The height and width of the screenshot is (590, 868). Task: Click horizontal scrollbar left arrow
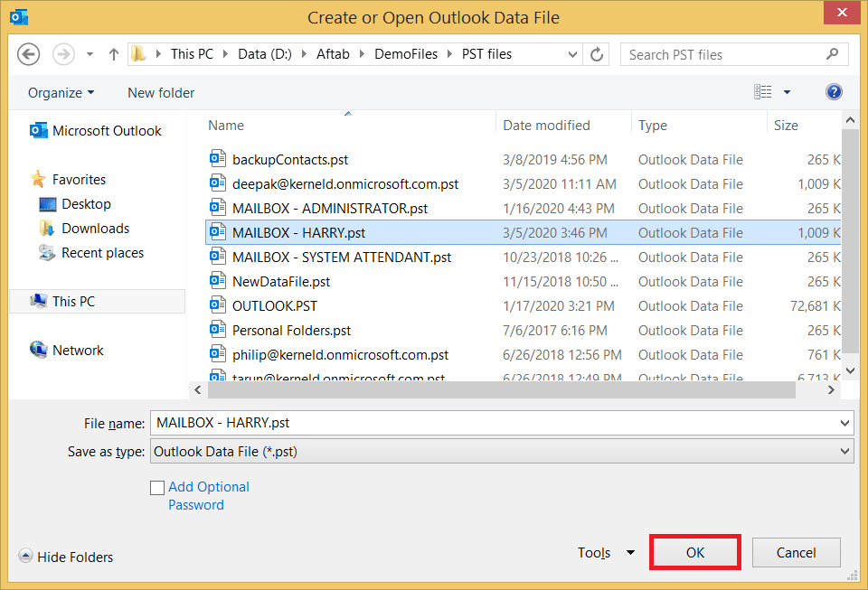pos(198,389)
